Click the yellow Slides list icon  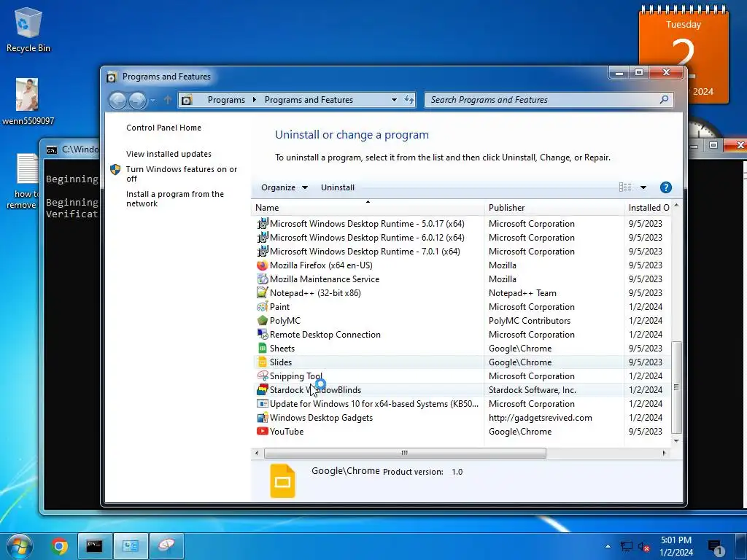coord(262,362)
